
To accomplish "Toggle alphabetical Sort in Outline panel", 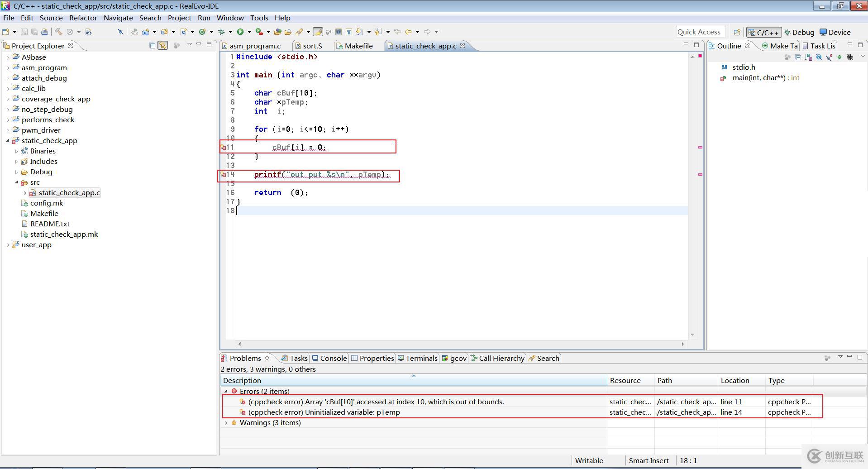I will click(808, 57).
